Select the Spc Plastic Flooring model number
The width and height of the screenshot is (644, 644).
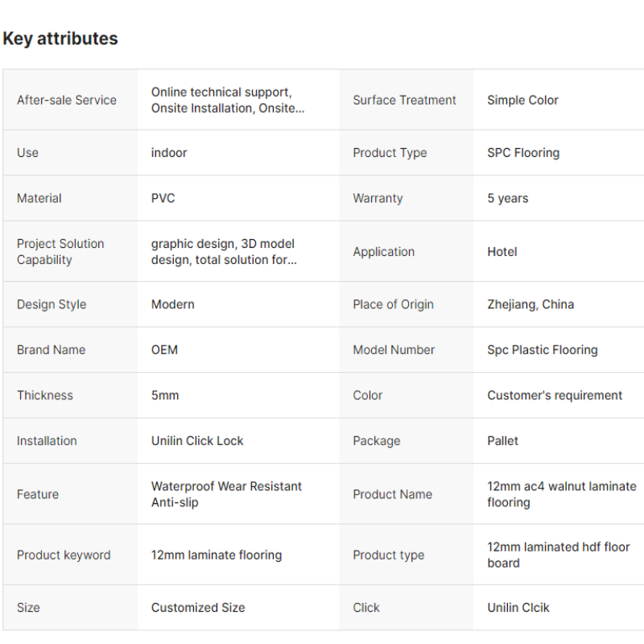pos(542,350)
